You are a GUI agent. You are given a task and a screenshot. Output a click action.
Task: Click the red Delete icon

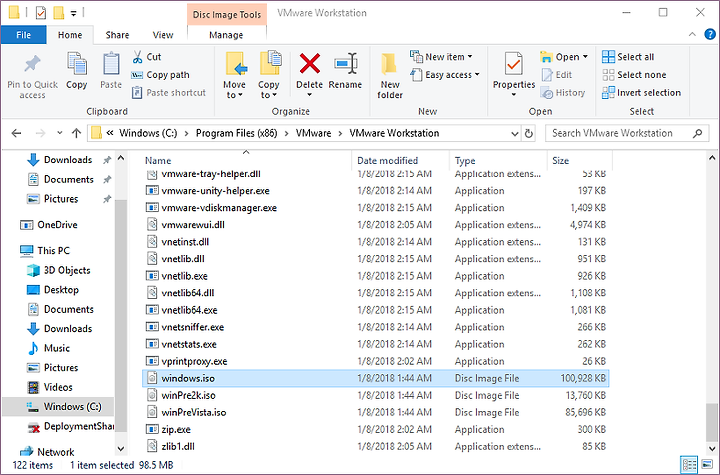[x=309, y=64]
